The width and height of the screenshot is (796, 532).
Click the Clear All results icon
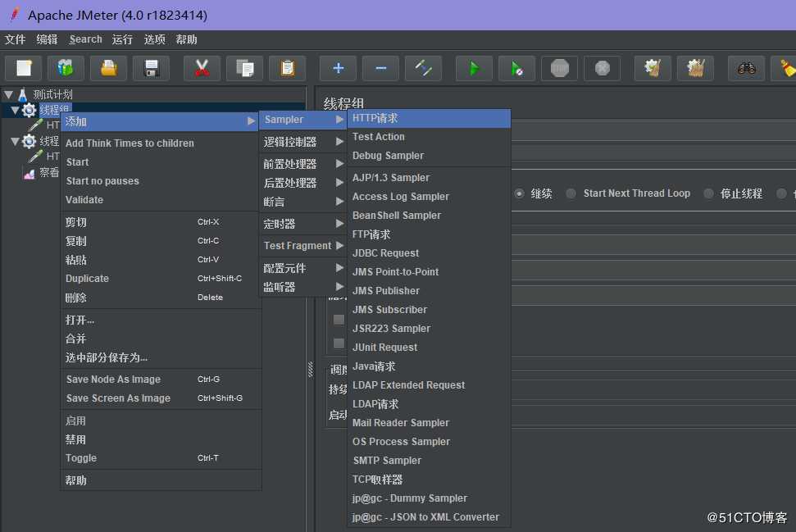click(x=695, y=68)
